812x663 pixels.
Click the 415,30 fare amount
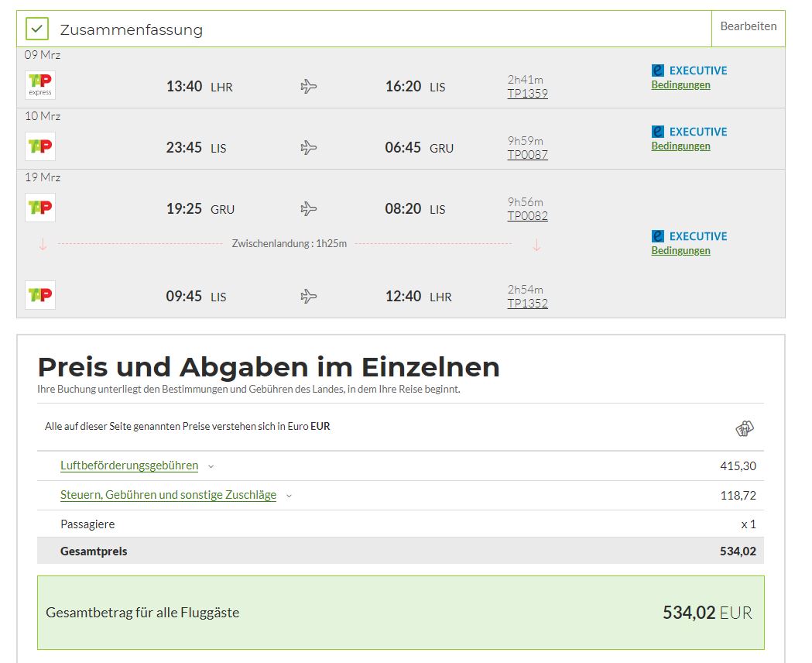click(x=738, y=466)
